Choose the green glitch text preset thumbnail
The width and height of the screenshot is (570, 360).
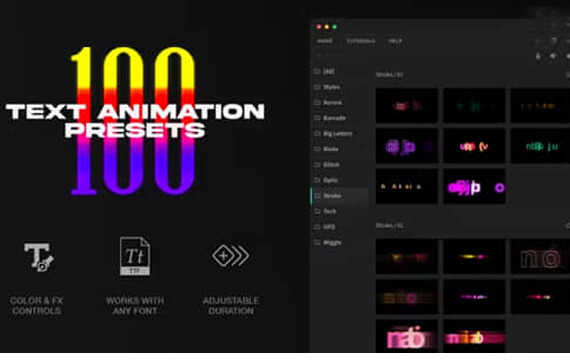coord(541,145)
